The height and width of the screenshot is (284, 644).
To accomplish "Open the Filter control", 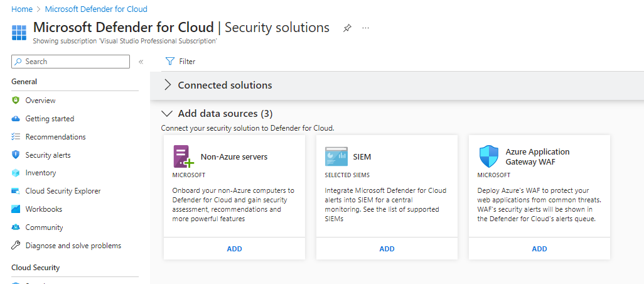I will click(x=180, y=62).
